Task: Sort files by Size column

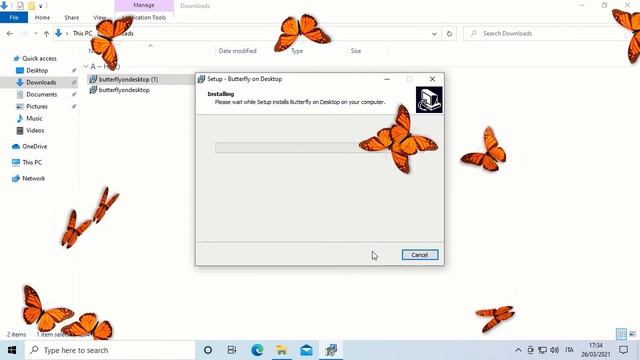Action: [x=356, y=51]
